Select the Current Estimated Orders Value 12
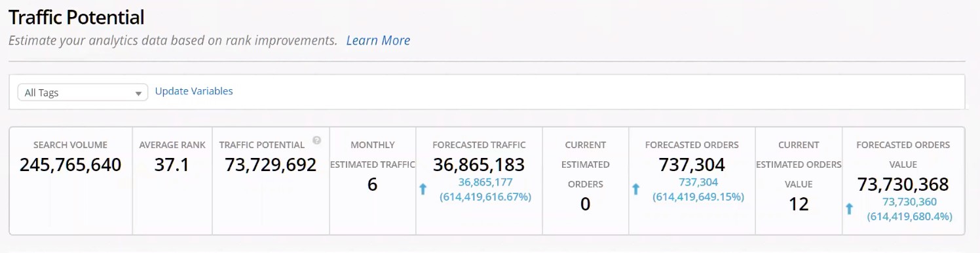 pyautogui.click(x=799, y=204)
